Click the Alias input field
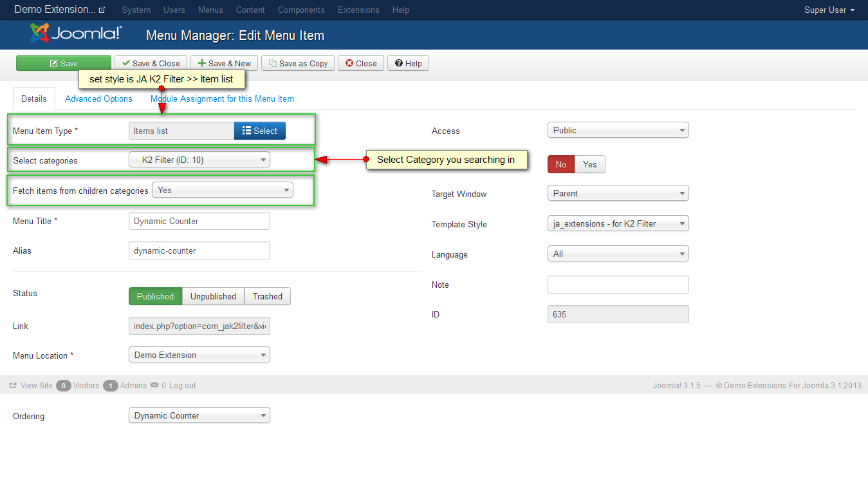 (199, 250)
